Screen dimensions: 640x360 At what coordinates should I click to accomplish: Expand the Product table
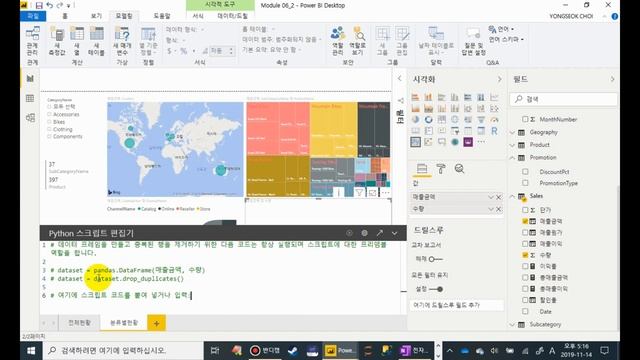(513, 145)
